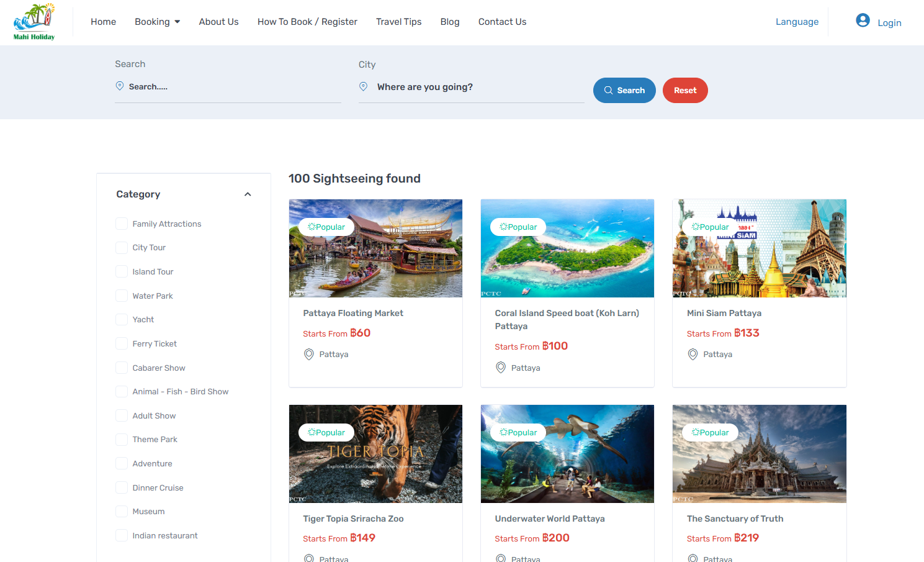This screenshot has width=924, height=562.
Task: Click the location pin icon in City field
Action: tap(363, 86)
